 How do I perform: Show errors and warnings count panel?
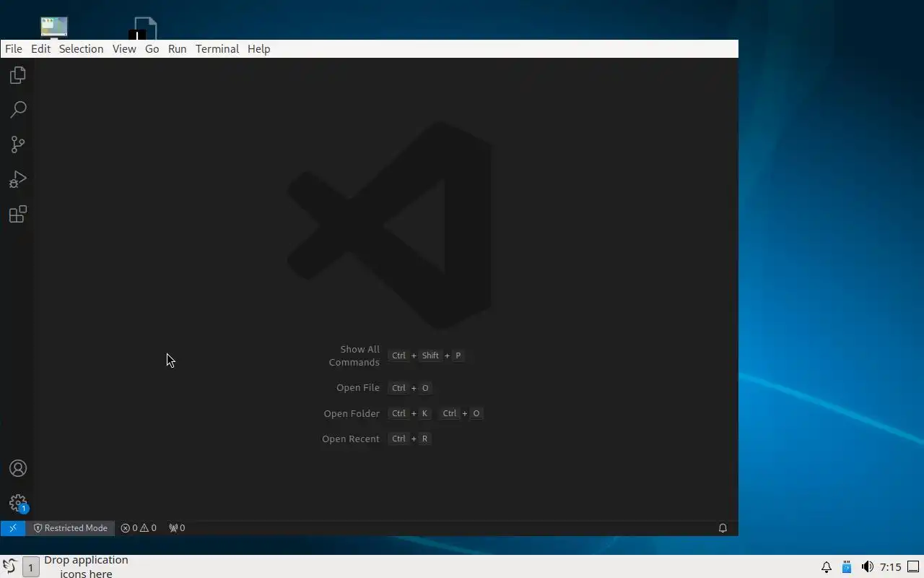139,528
